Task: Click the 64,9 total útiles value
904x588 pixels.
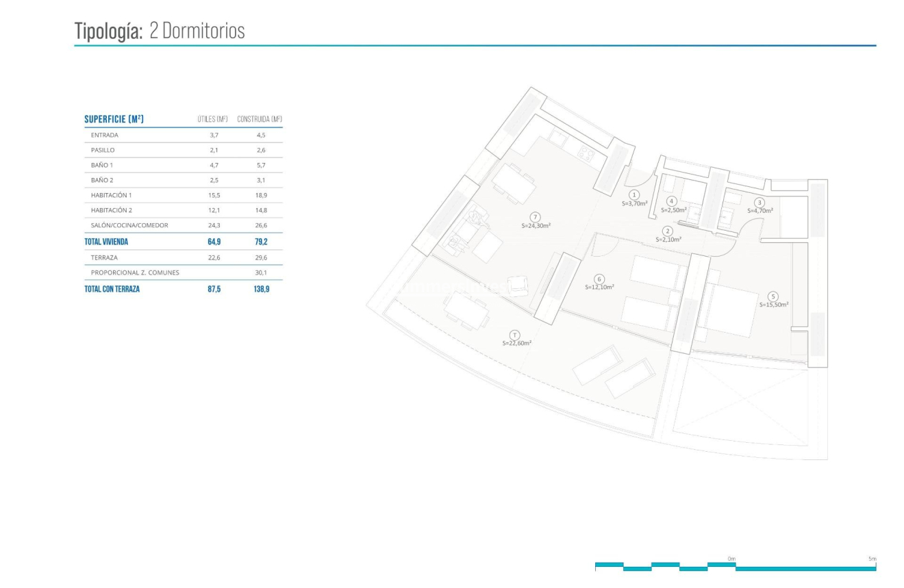Action: [x=214, y=242]
